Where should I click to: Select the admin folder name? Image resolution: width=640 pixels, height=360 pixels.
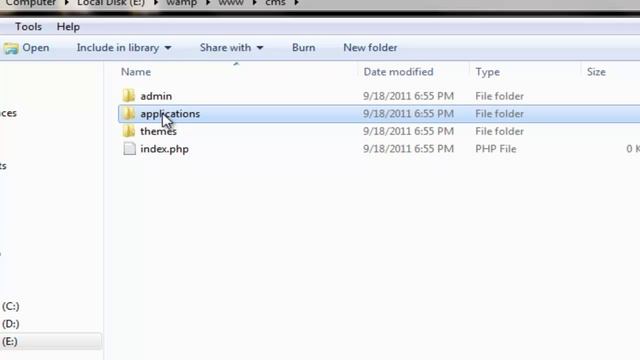tap(156, 96)
